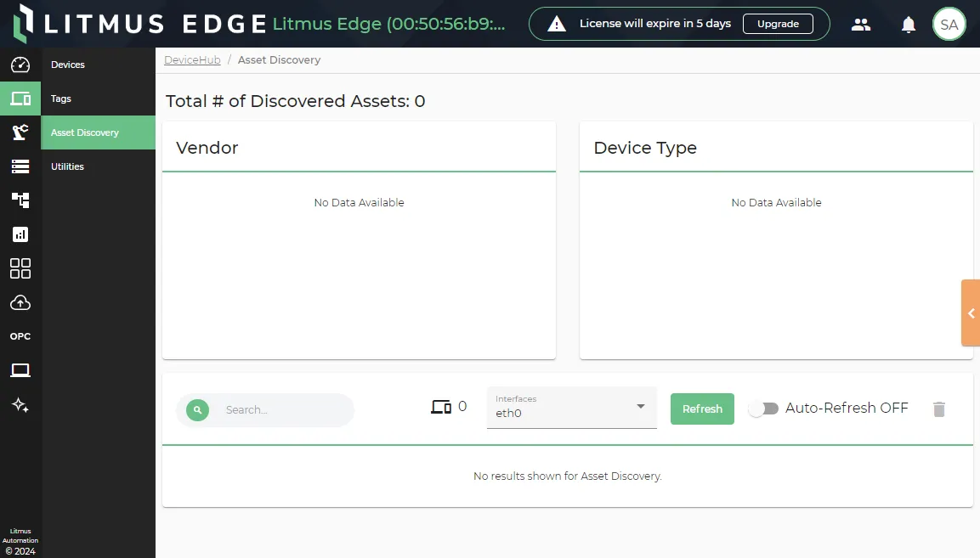The image size is (980, 558).
Task: Open Flows Manager via robot arm icon
Action: click(20, 132)
